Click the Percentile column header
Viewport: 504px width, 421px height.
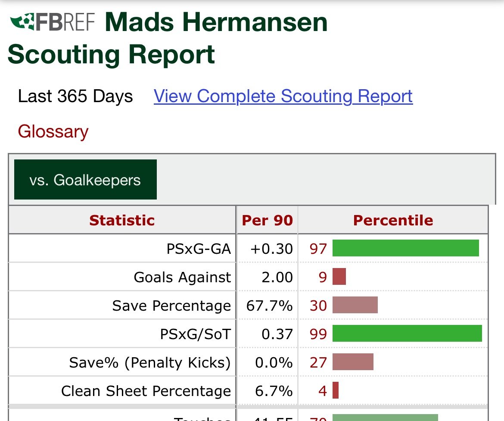(x=393, y=220)
